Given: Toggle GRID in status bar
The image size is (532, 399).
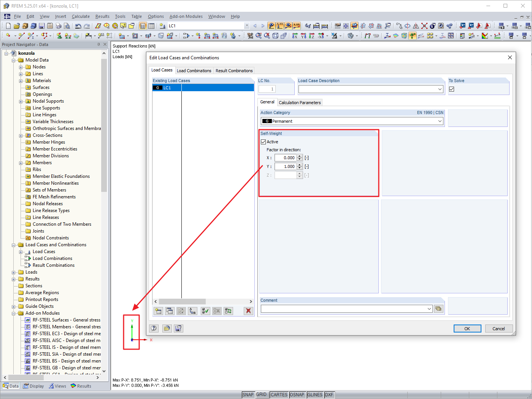Looking at the screenshot, I should [261, 395].
